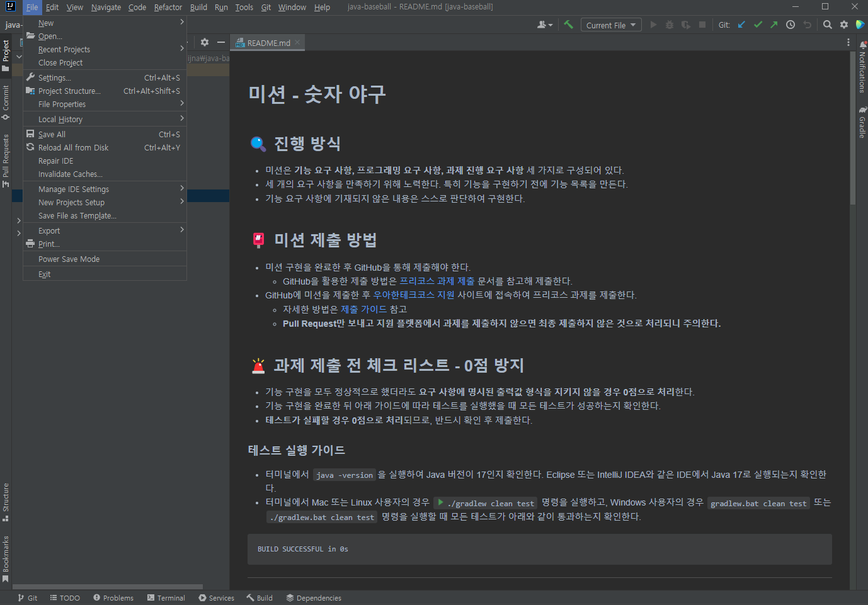Viewport: 868px width, 605px height.
Task: Toggle the Project side panel
Action: click(x=6, y=55)
